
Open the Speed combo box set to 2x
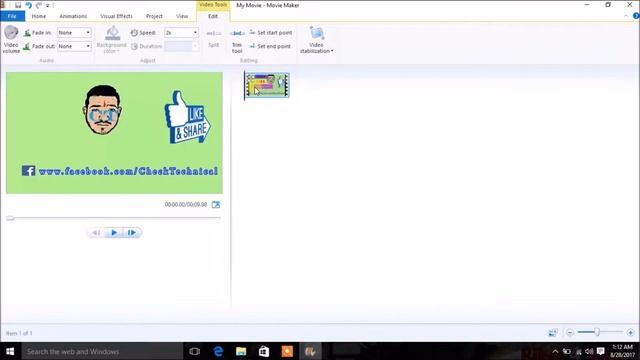181,33
